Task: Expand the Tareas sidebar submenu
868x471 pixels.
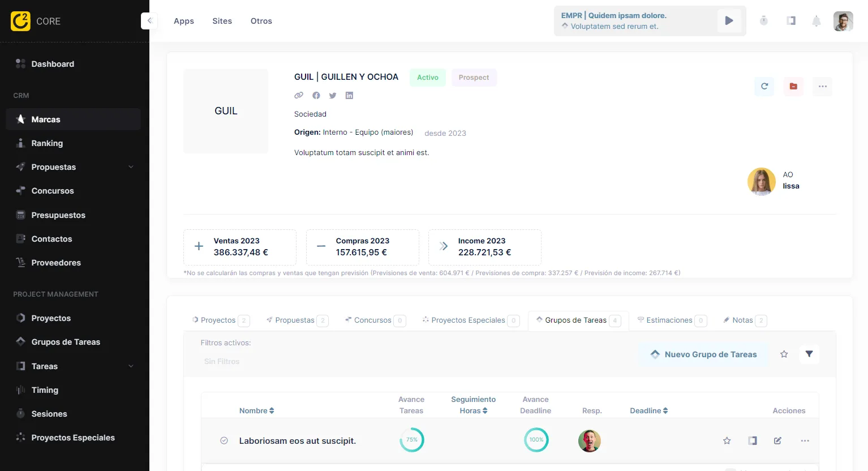Action: point(131,366)
